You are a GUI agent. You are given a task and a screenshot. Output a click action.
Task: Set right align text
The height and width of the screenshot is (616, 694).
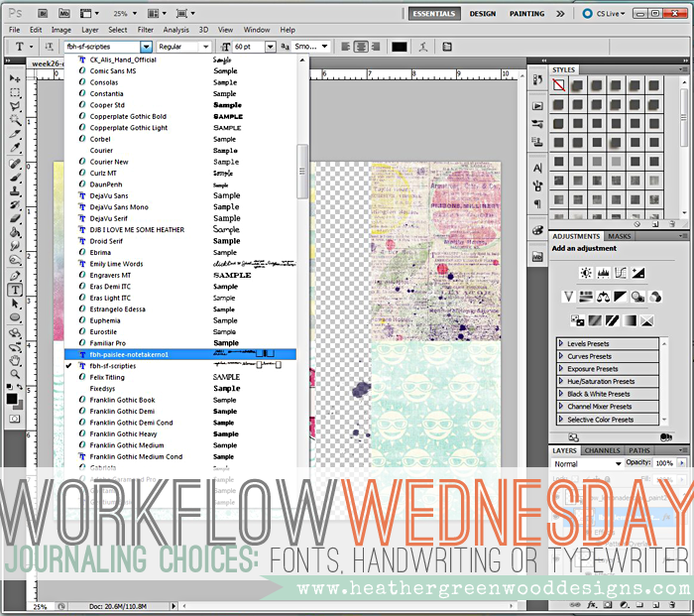pos(376,47)
